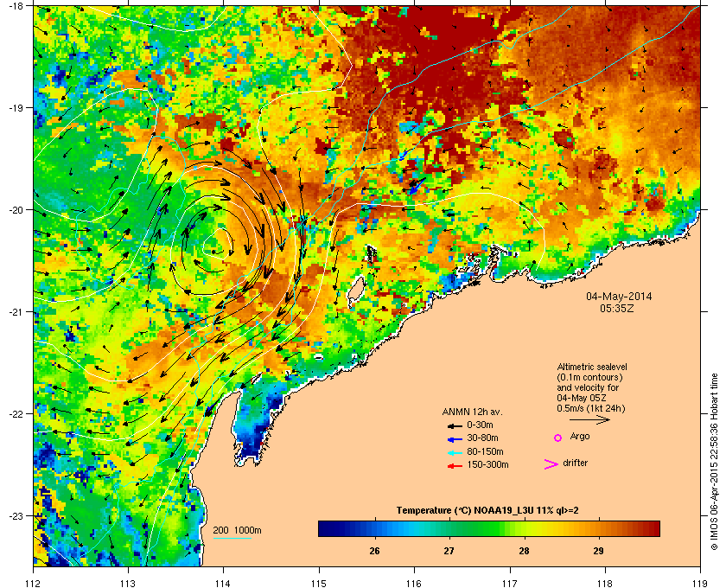Click the 04-May 05Z velocity date text
Image resolution: width=726 pixels, height=588 pixels.
[582, 398]
